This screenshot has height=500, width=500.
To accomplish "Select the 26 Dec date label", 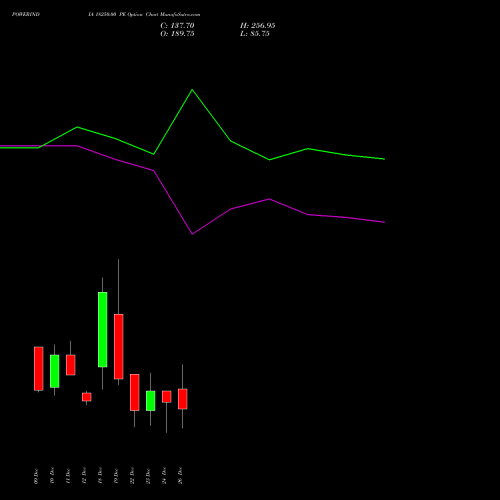I will 180,476.
